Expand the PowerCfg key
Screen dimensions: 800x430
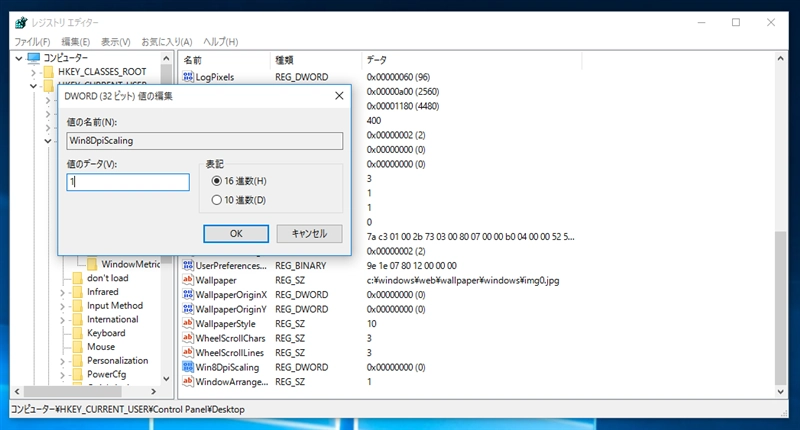[62, 375]
